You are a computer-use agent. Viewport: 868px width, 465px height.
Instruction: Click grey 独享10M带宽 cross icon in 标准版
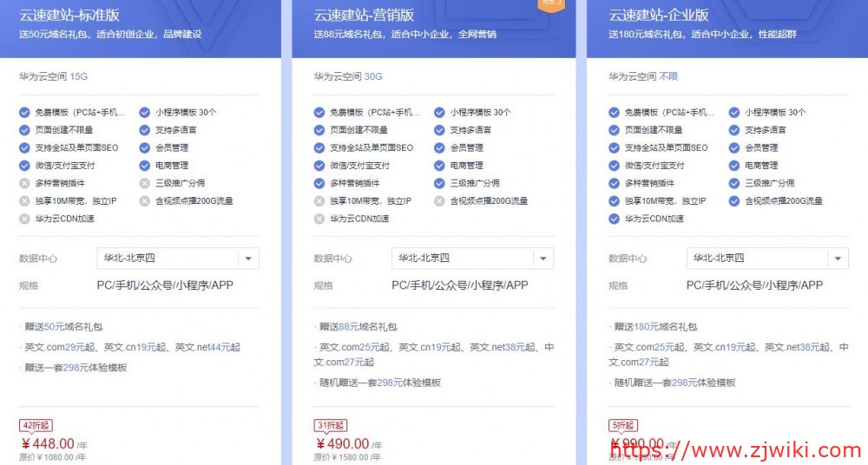click(24, 201)
